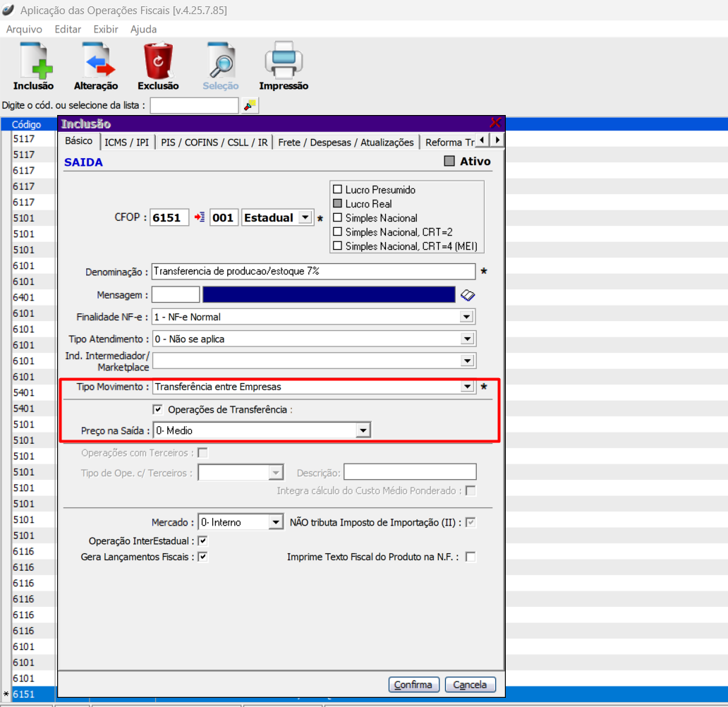
Task: Open the Tipo Movimento dropdown
Action: (466, 387)
